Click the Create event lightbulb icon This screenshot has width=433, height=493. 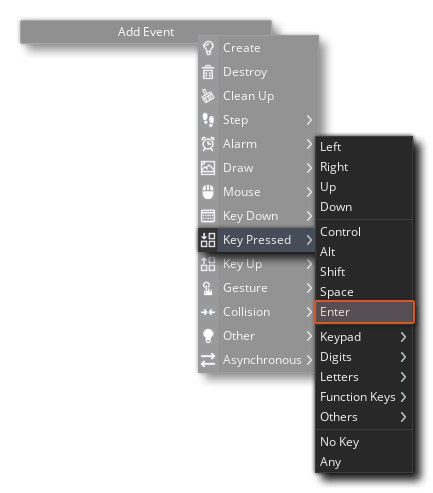coord(208,48)
